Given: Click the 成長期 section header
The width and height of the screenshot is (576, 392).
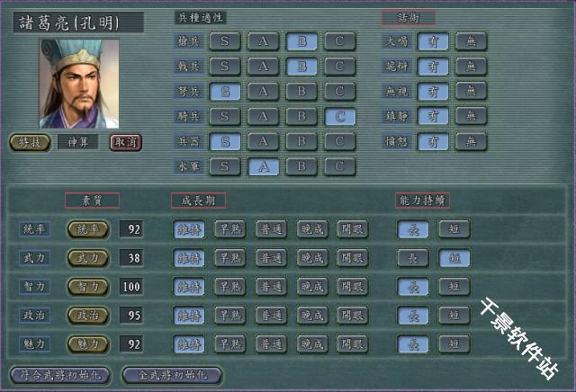Looking at the screenshot, I should pyautogui.click(x=198, y=200).
